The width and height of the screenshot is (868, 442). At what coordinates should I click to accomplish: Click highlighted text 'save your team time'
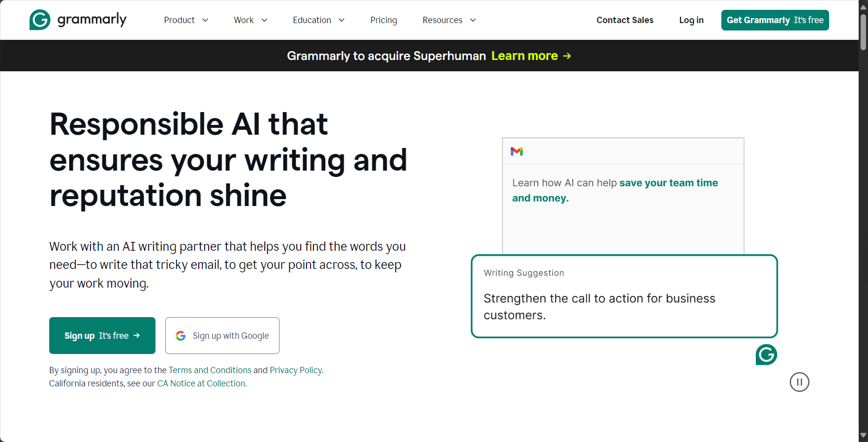[x=669, y=183]
